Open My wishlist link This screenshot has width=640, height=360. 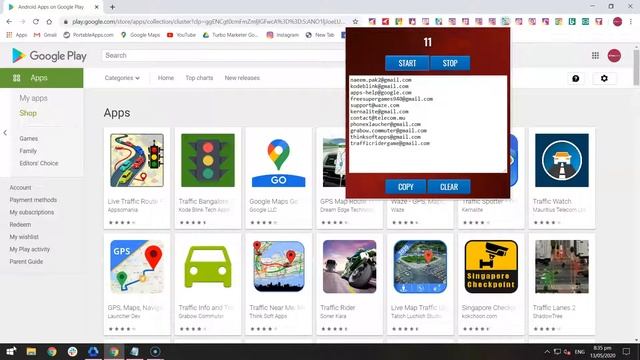coord(24,237)
